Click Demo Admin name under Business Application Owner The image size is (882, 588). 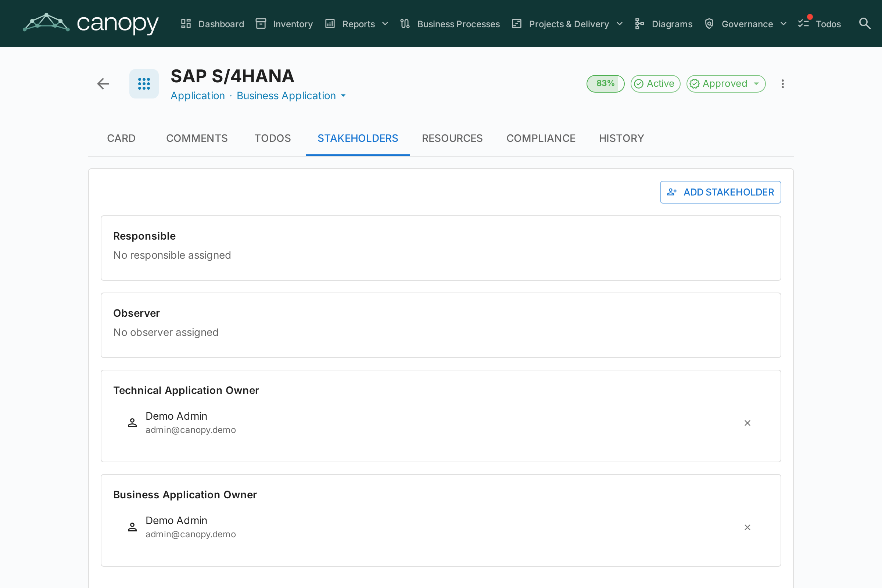(x=176, y=520)
